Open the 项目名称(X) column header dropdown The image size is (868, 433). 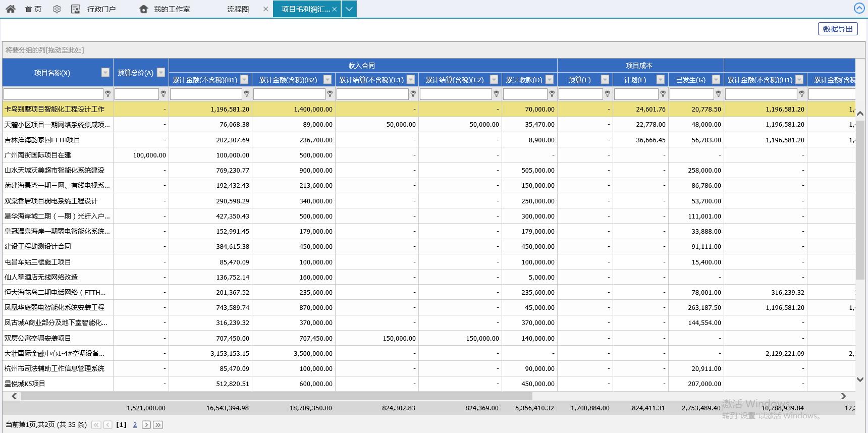[x=105, y=73]
